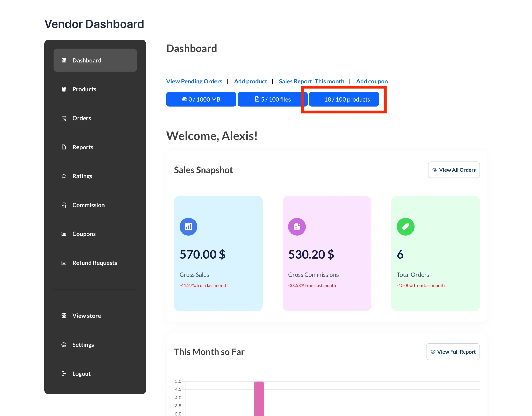Select Logout in sidebar
Image resolution: width=532 pixels, height=416 pixels.
point(95,374)
